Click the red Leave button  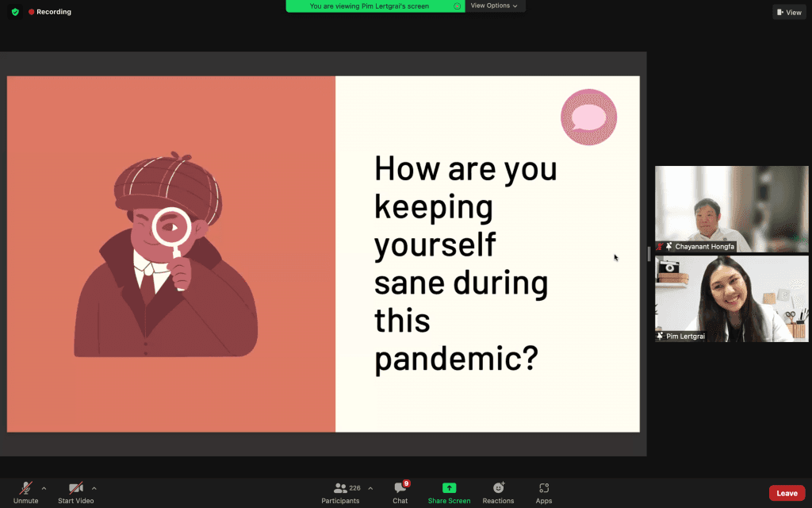787,493
